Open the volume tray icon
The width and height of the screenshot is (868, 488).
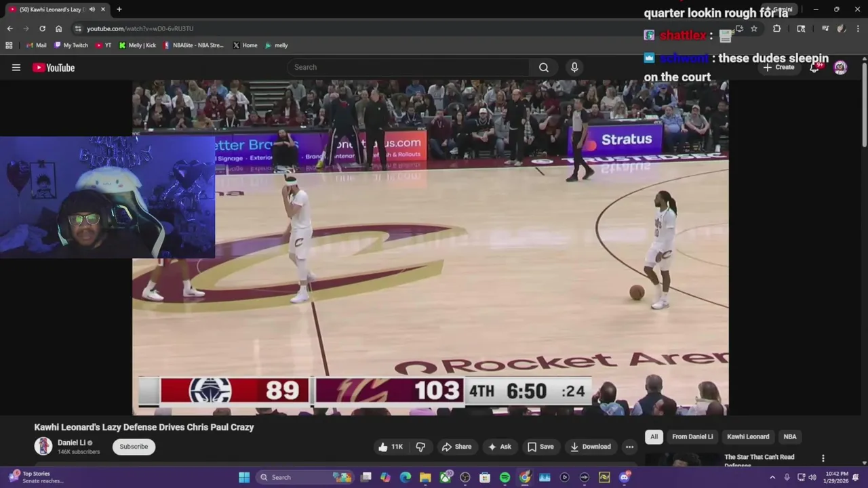[x=812, y=477]
